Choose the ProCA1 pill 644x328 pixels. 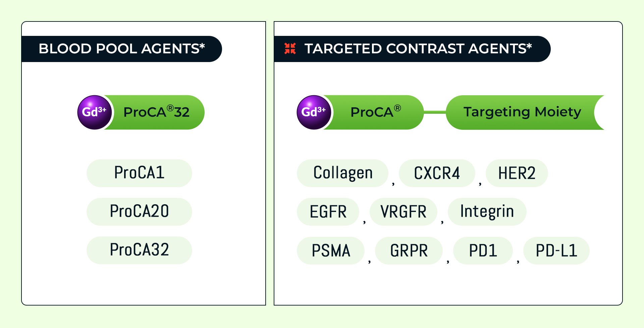tap(139, 173)
